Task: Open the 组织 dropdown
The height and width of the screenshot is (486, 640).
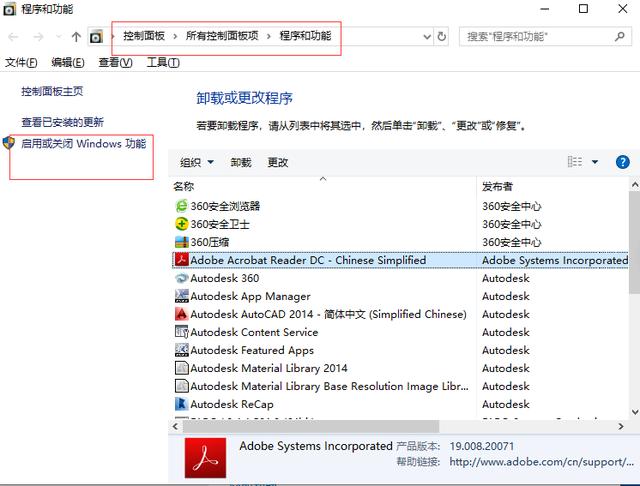Action: 197,162
